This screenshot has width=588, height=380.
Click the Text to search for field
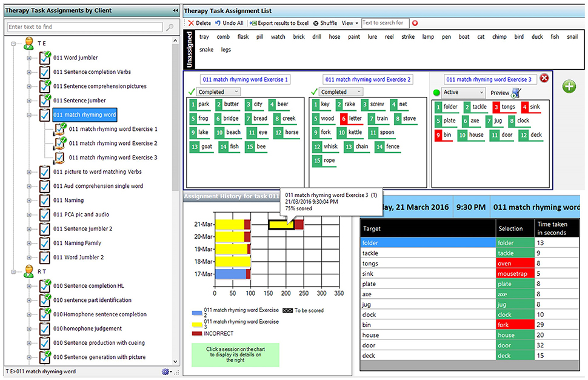click(385, 23)
